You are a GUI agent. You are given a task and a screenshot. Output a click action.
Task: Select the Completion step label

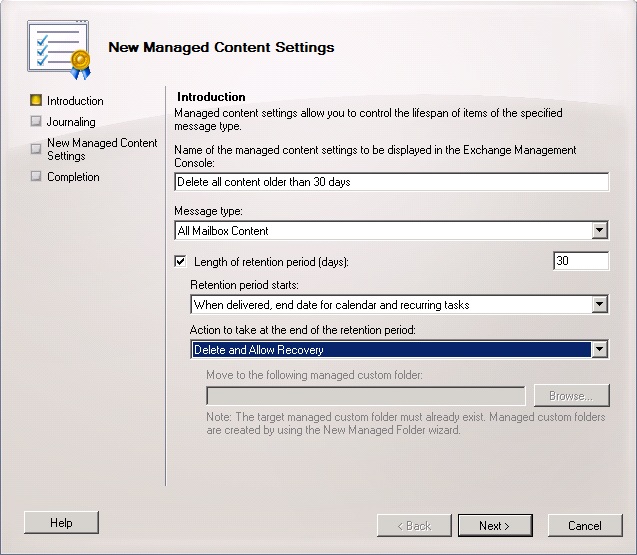pos(73,177)
